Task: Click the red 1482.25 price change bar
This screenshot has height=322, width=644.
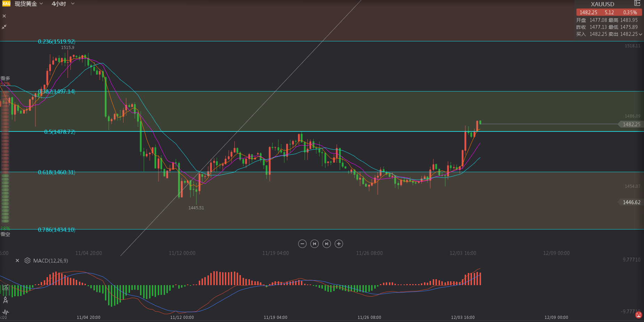Action: [609, 12]
